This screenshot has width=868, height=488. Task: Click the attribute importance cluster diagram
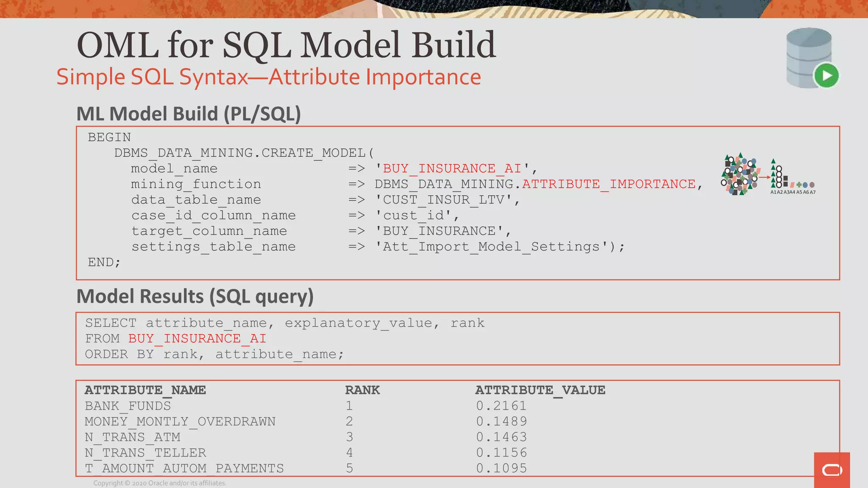740,174
